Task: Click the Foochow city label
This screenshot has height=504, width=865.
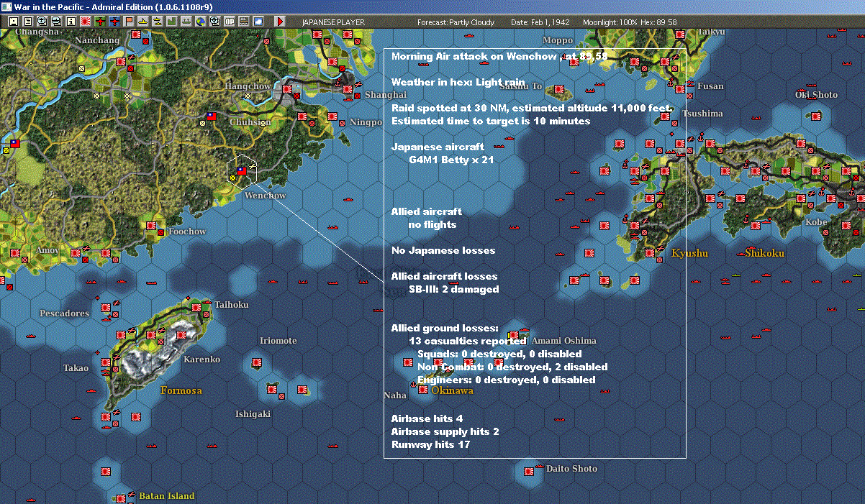Action: point(186,232)
